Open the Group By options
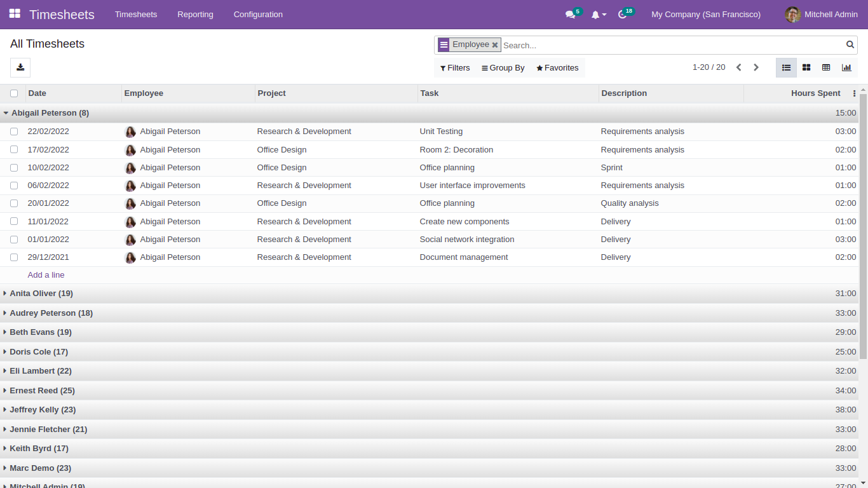868x488 pixels. tap(503, 67)
